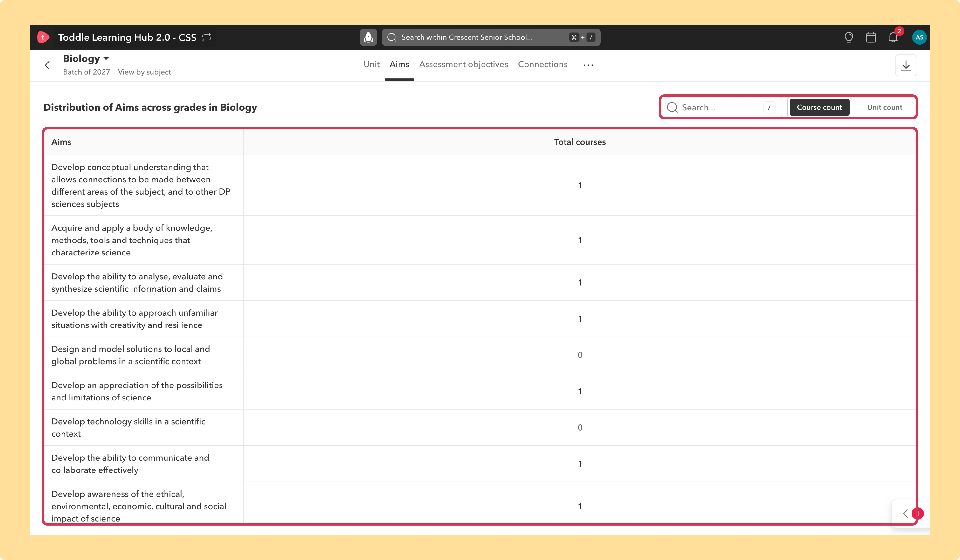Open the Biology subject dropdown
Screen dimensions: 960x560
click(86, 59)
